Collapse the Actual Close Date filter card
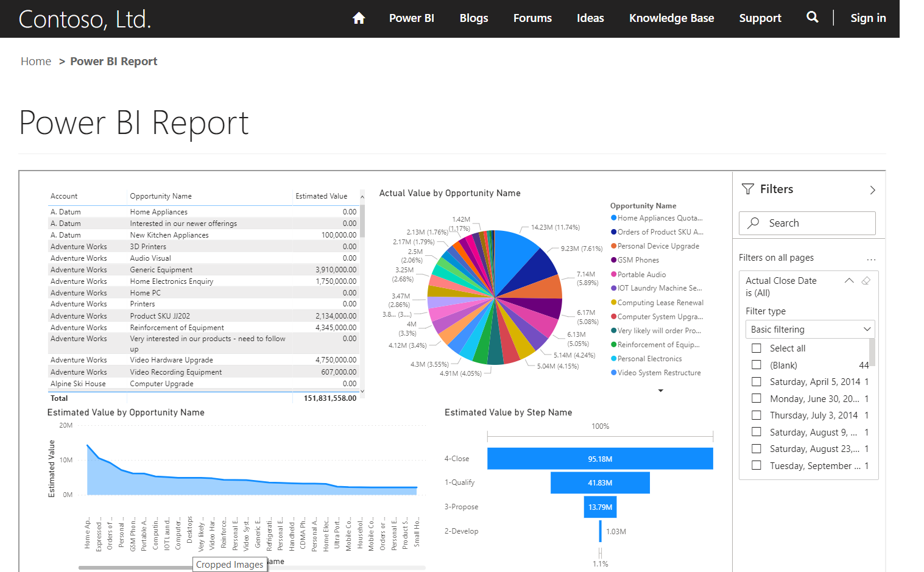Screen dimensions: 924x572 tap(849, 281)
